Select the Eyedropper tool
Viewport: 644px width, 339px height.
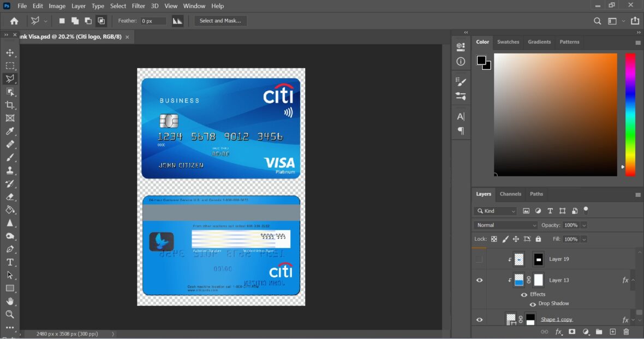10,131
